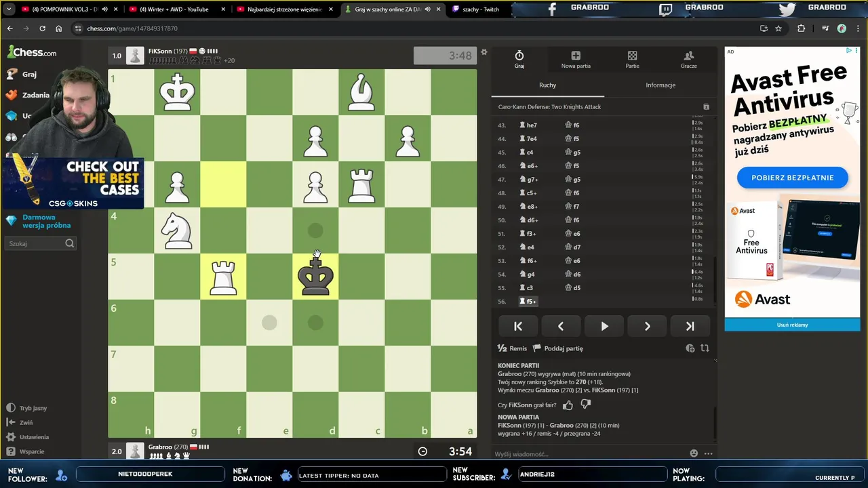Offer a draw with Remis
The image size is (868, 488).
(x=512, y=348)
